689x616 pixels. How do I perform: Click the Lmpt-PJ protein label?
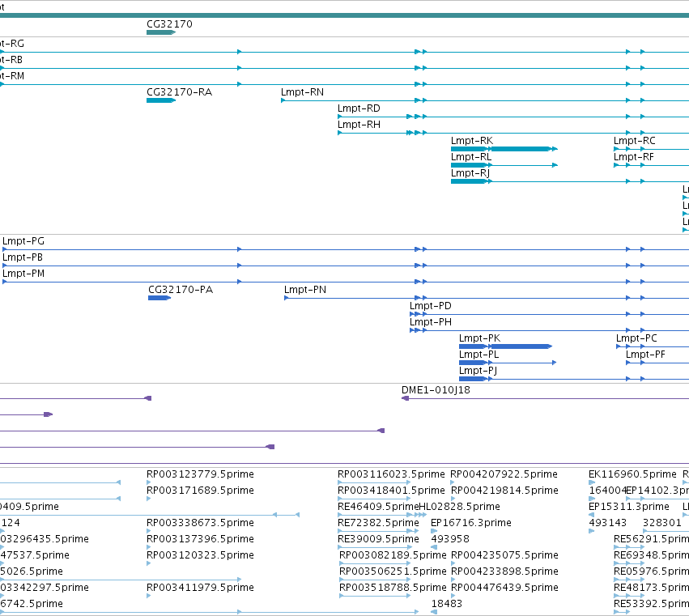pos(478,372)
